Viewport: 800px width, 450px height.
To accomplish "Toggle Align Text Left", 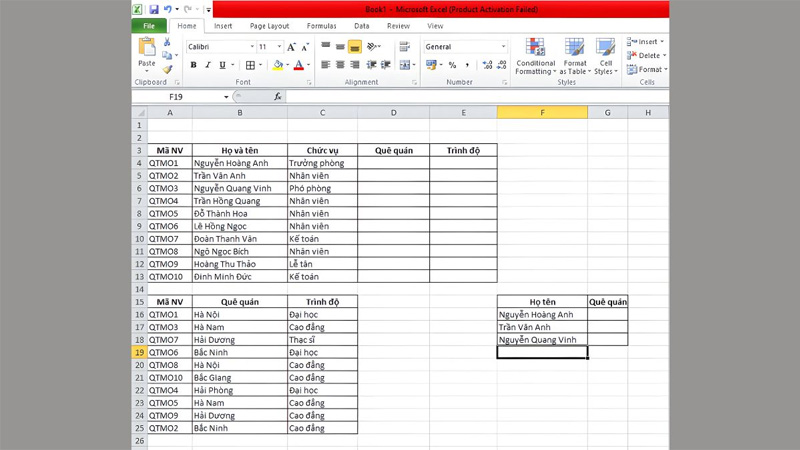I will (326, 65).
